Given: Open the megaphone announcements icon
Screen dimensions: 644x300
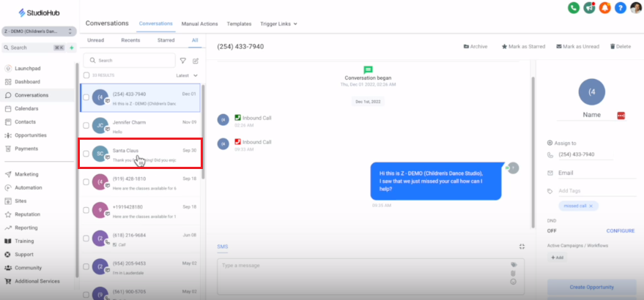Looking at the screenshot, I should coord(589,8).
